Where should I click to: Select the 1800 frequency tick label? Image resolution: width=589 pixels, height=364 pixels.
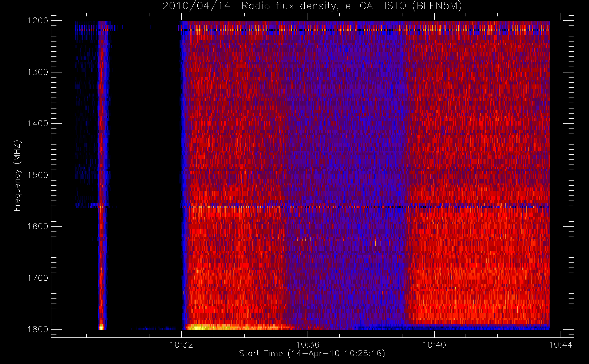(38, 329)
